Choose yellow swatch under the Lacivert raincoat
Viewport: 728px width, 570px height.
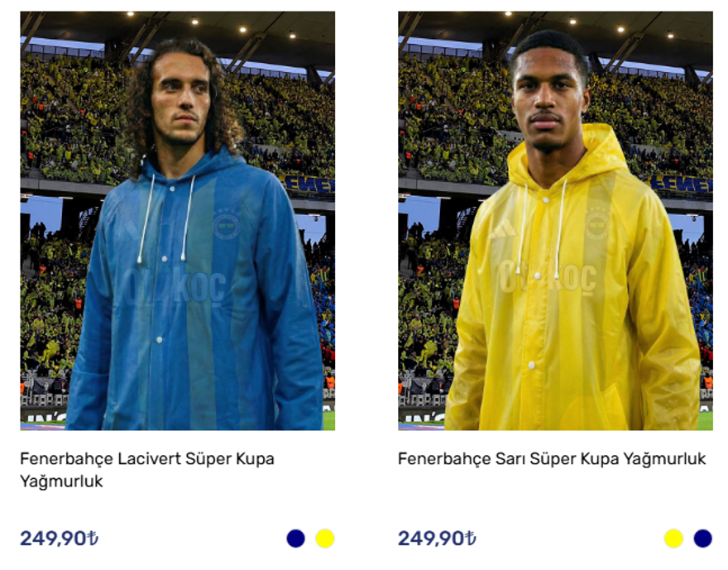(324, 539)
